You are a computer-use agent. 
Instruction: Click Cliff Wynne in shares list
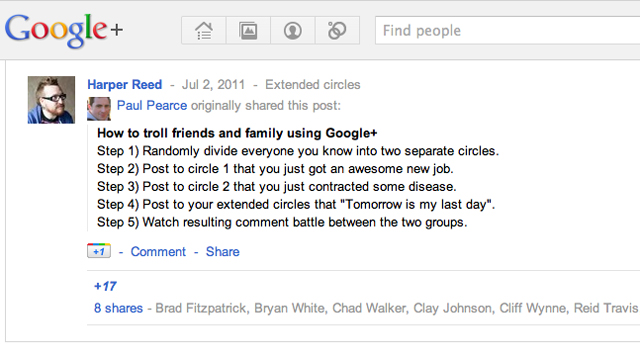point(533,308)
